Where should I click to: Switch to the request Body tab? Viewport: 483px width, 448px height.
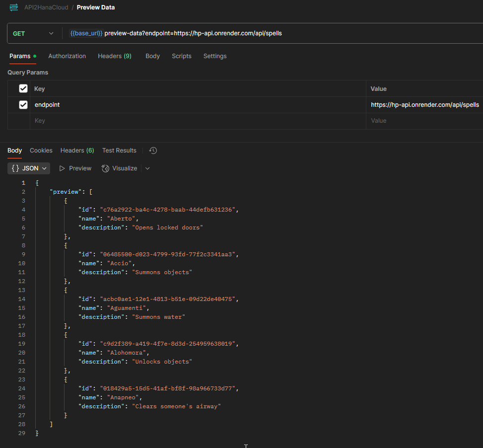[152, 56]
